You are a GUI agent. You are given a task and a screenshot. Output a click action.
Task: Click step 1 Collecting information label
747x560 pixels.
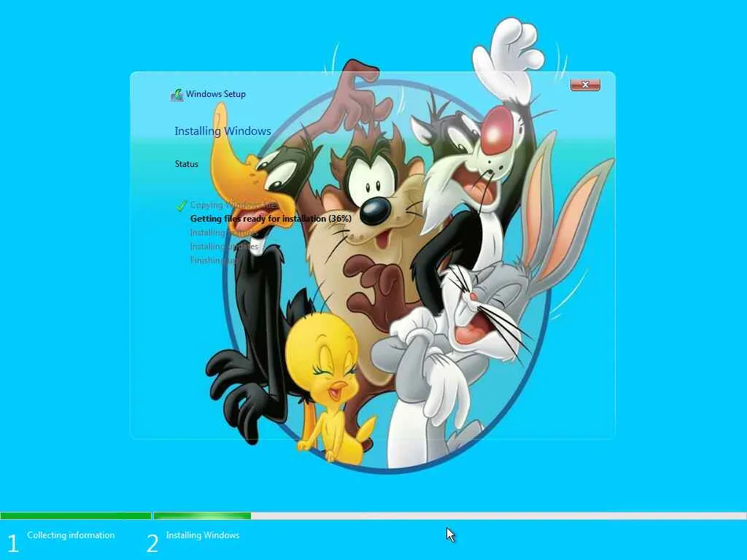71,535
